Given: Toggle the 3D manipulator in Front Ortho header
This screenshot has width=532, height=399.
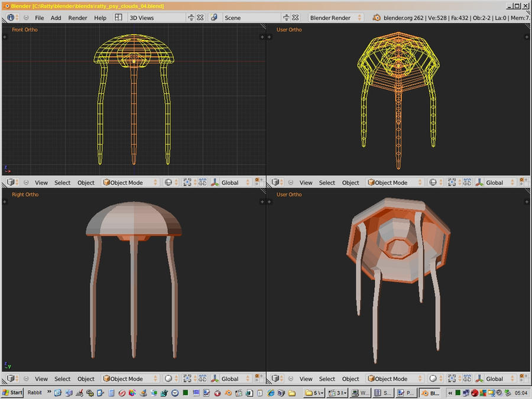Looking at the screenshot, I should pos(215,183).
